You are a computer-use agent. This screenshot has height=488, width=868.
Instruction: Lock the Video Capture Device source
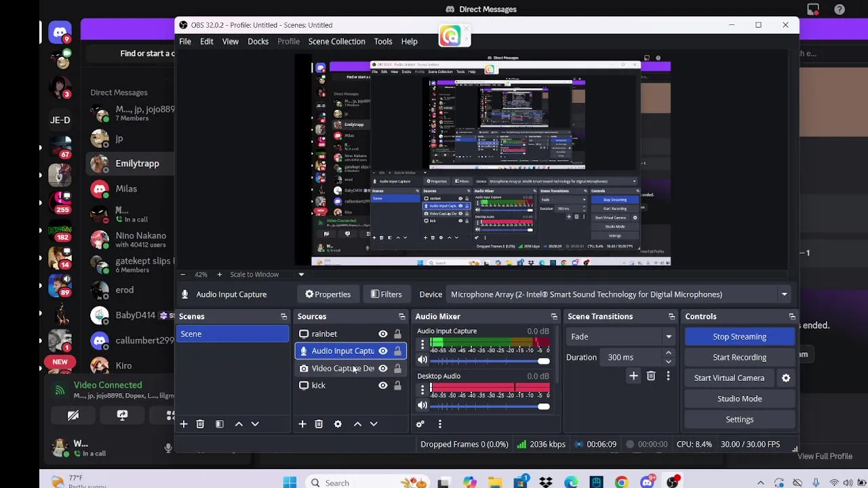(x=397, y=368)
